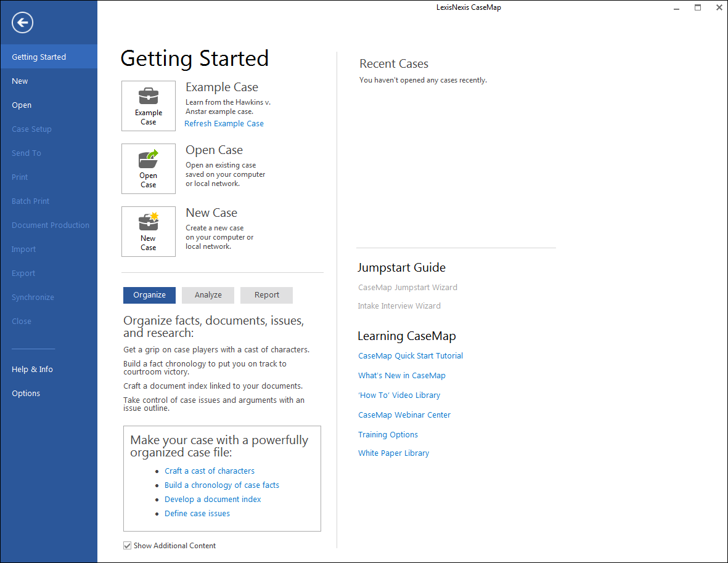Click the back arrow circle icon
Viewport: 728px width, 563px height.
point(22,23)
